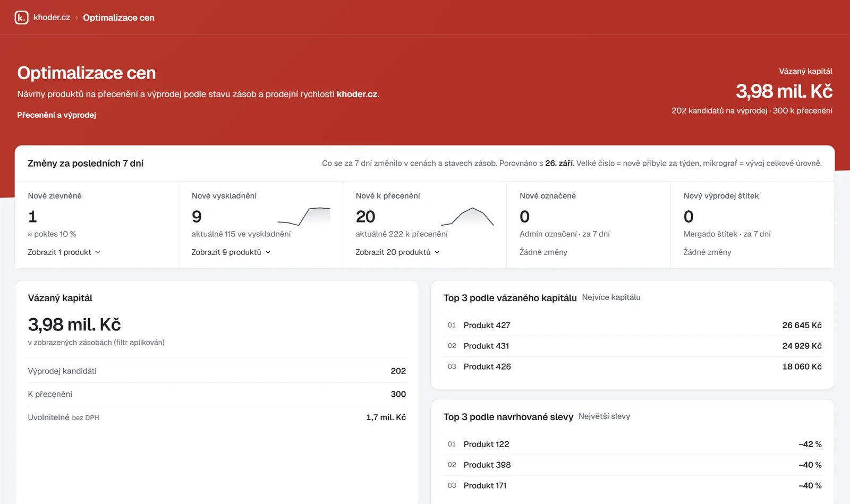Select the Optimalizace cen breadcrumb
Image resolution: width=850 pixels, height=504 pixels.
click(x=118, y=18)
